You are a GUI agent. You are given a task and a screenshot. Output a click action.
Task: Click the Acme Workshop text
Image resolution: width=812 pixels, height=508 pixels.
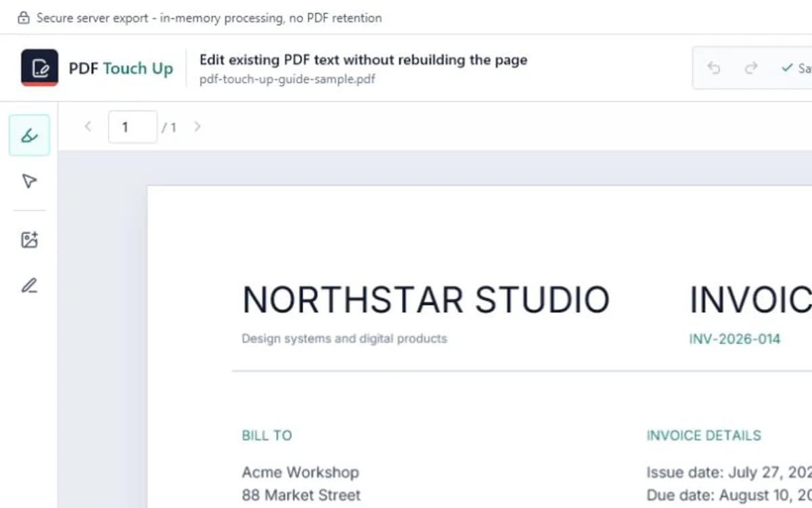[300, 472]
